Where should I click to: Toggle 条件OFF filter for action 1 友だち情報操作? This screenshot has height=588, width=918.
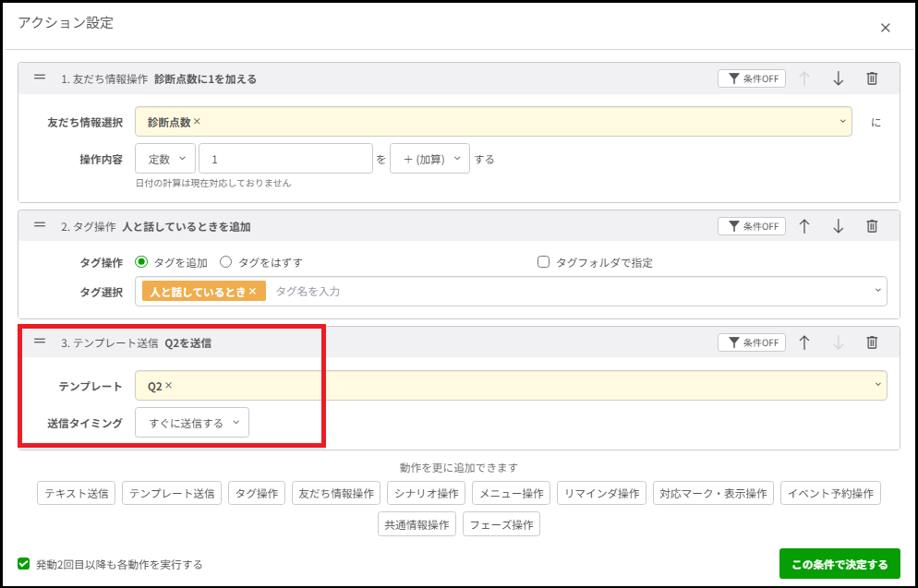point(752,78)
